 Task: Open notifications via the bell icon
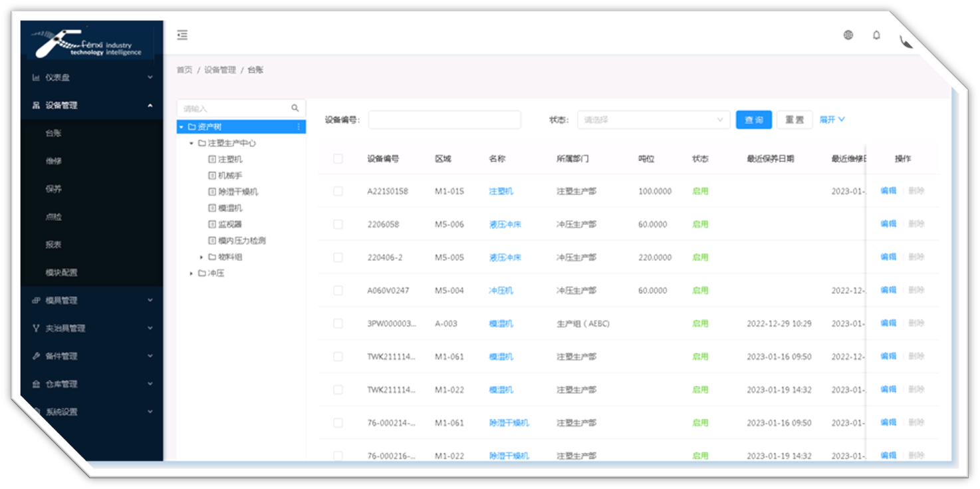coord(876,35)
